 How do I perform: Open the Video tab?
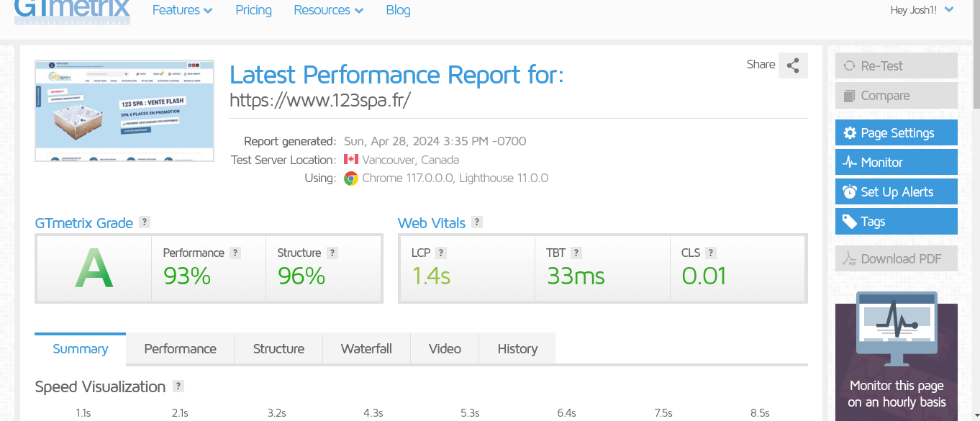(x=445, y=349)
